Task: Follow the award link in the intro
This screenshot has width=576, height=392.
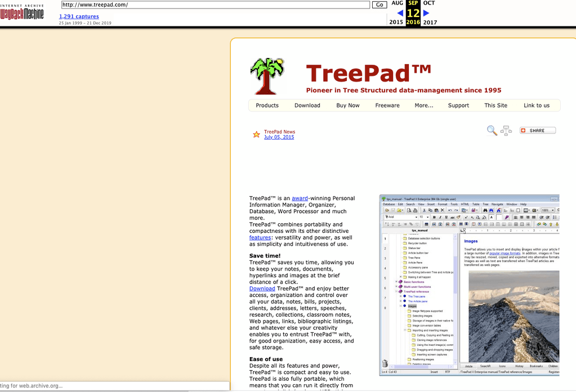Action: click(x=300, y=198)
